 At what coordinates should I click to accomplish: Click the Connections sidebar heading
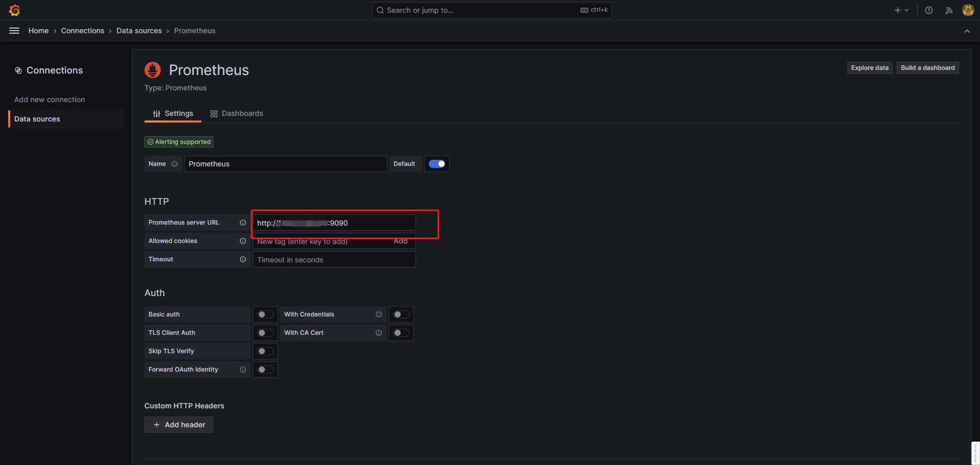pyautogui.click(x=55, y=70)
